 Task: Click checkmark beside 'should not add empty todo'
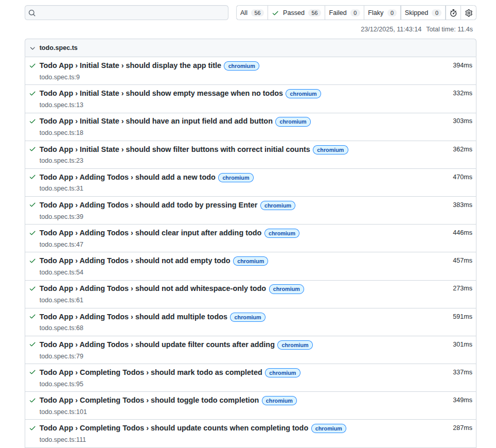click(32, 261)
